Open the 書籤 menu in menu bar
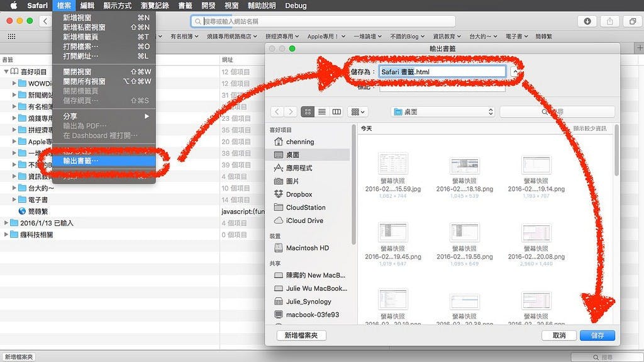Screen dimensions: 644x362 coord(186,5)
